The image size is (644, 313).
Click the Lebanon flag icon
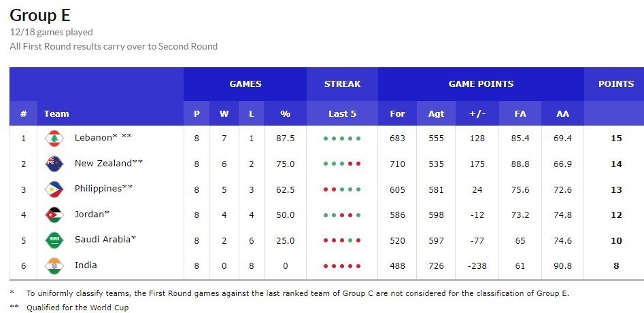point(54,139)
